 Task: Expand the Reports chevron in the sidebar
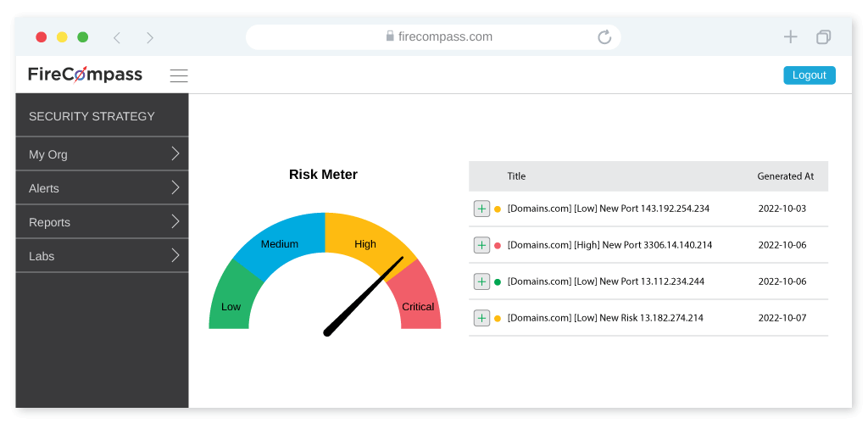[175, 222]
